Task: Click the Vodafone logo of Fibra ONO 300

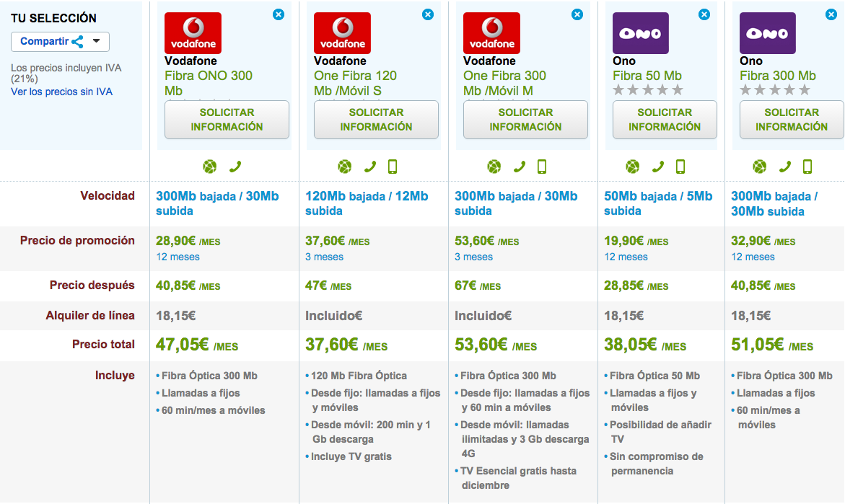Action: tap(193, 32)
